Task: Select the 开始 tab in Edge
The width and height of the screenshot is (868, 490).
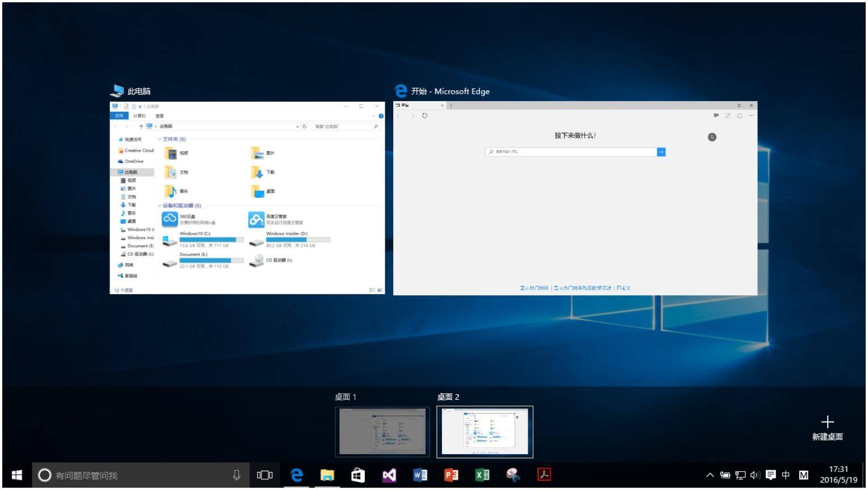Action: click(x=420, y=106)
